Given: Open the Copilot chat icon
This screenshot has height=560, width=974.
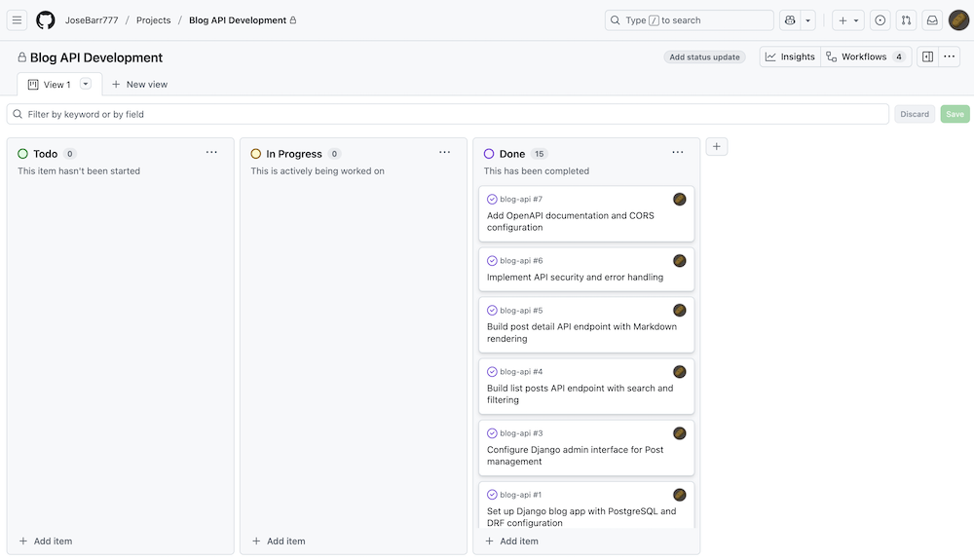Looking at the screenshot, I should (790, 20).
